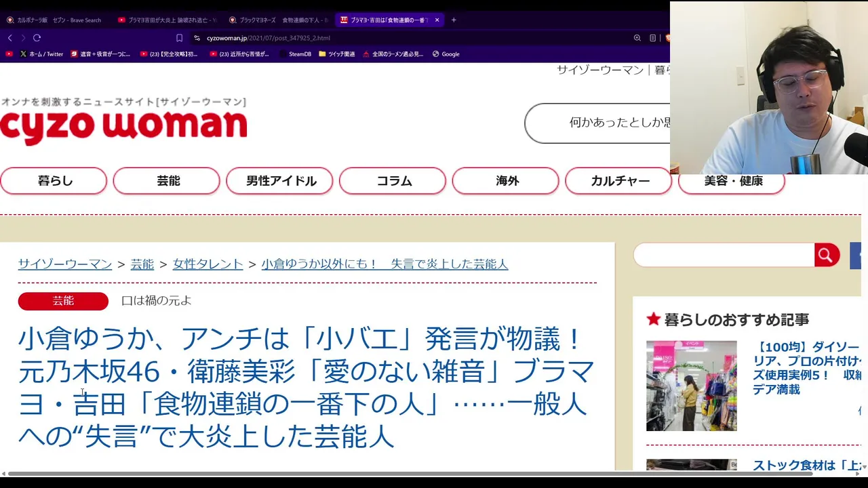Open the 全国のラーメン過必見 bookmark

click(x=393, y=54)
